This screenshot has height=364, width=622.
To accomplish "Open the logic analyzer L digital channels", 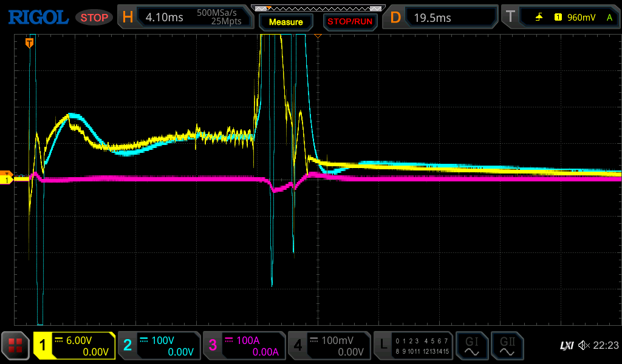I will [414, 346].
